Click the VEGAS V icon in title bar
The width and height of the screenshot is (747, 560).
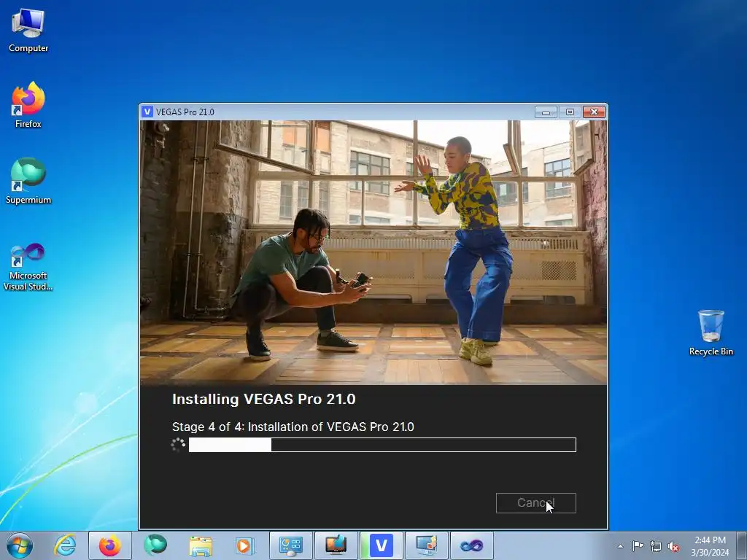[147, 112]
